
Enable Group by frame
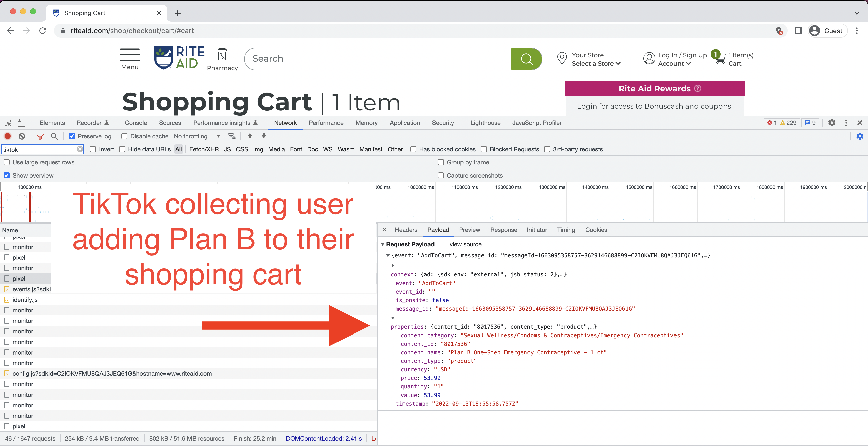(441, 162)
